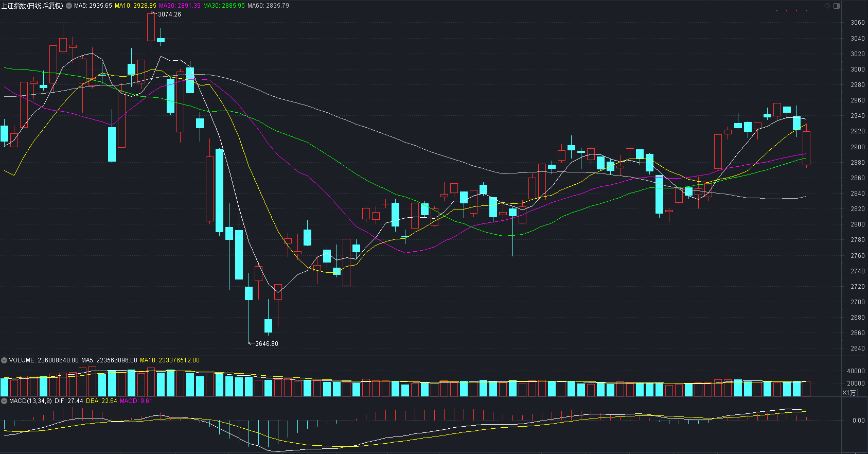Select the MA20: 2891.39 magenta label
868x454 pixels.
[180, 6]
